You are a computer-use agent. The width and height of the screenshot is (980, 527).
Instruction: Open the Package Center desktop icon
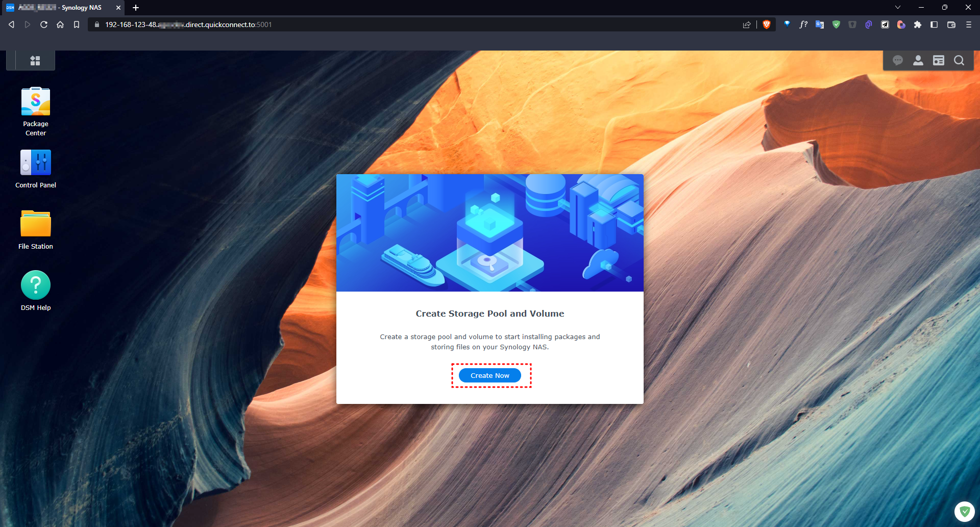pos(36,112)
